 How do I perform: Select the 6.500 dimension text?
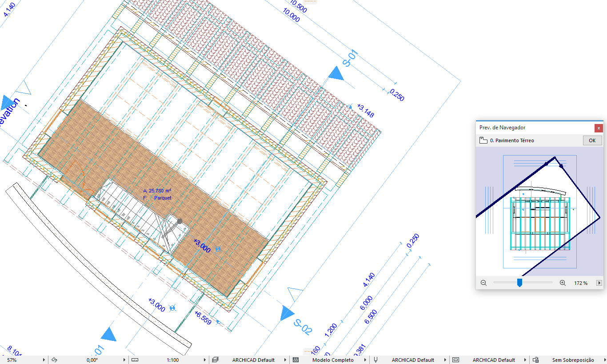coord(371,316)
